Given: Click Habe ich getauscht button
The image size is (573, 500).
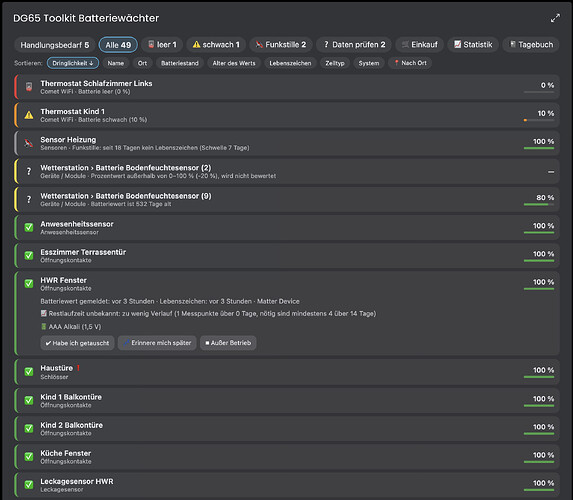Looking at the screenshot, I should [x=77, y=343].
